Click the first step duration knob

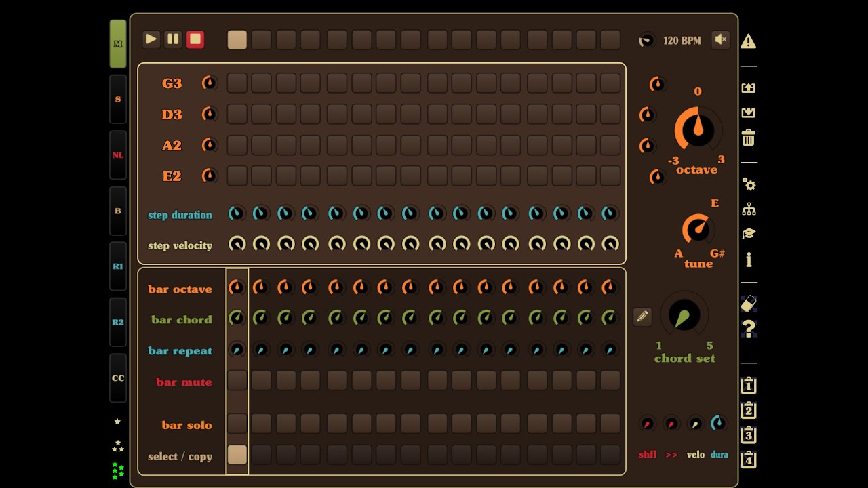(237, 213)
